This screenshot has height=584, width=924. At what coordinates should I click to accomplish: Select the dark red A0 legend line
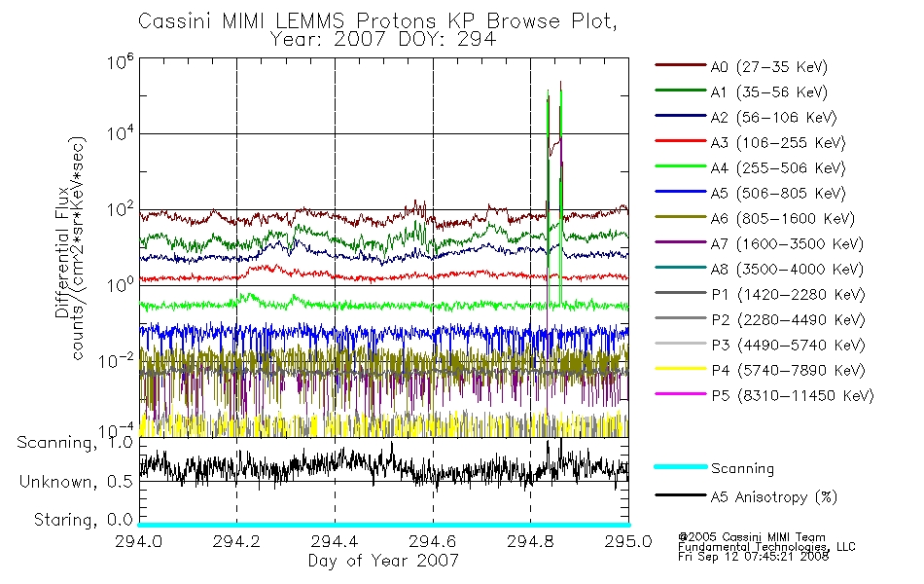(x=681, y=65)
